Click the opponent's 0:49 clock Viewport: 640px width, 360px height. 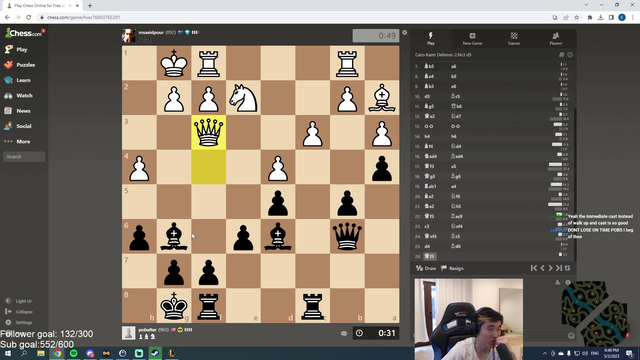point(376,36)
